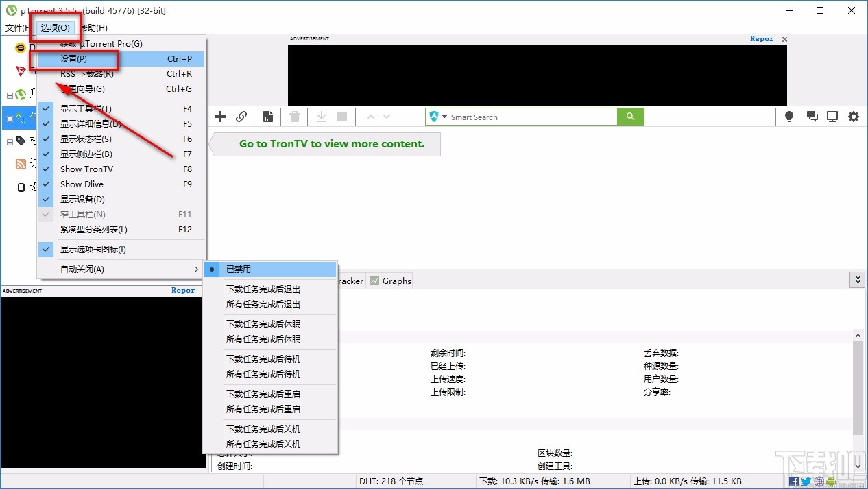Click the Create New Torrent file icon
The height and width of the screenshot is (489, 868).
268,117
